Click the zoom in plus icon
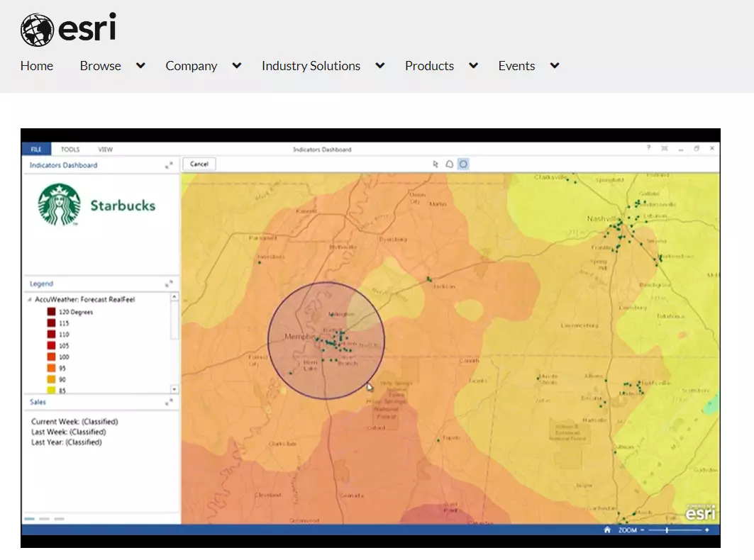The image size is (754, 560). 706,530
